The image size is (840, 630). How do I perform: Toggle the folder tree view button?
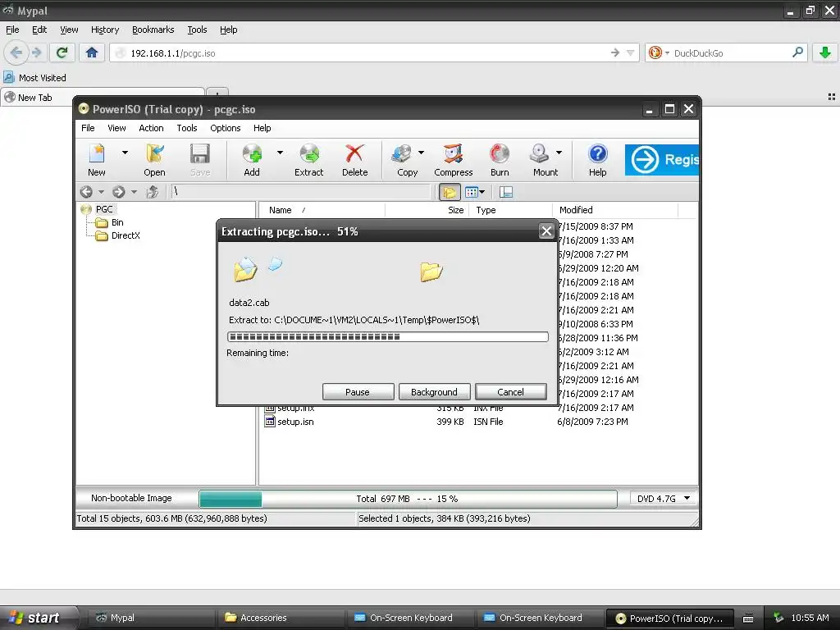click(x=450, y=192)
